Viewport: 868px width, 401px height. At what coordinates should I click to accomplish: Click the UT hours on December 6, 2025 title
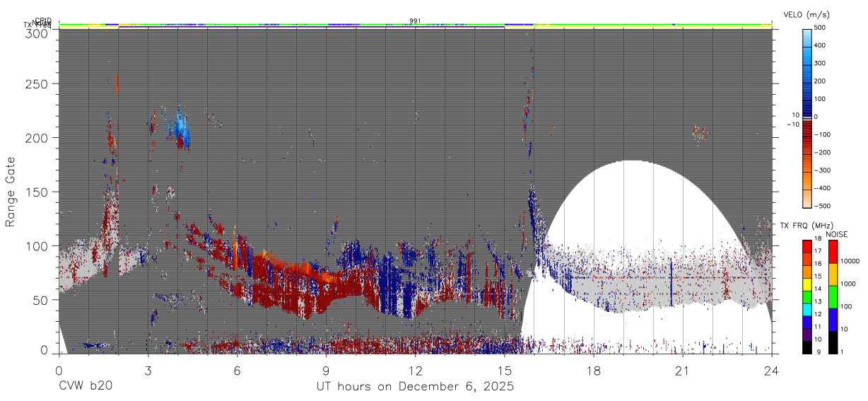tap(415, 387)
